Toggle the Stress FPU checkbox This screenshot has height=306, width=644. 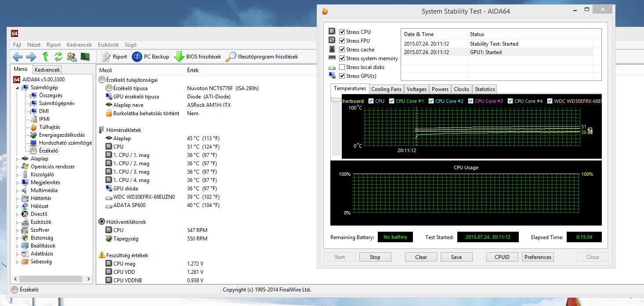(x=342, y=40)
